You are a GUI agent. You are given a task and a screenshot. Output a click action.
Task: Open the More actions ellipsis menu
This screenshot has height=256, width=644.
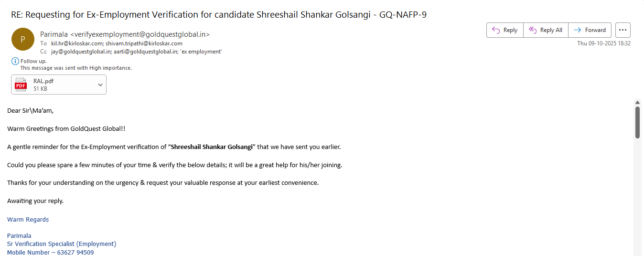pyautogui.click(x=623, y=30)
